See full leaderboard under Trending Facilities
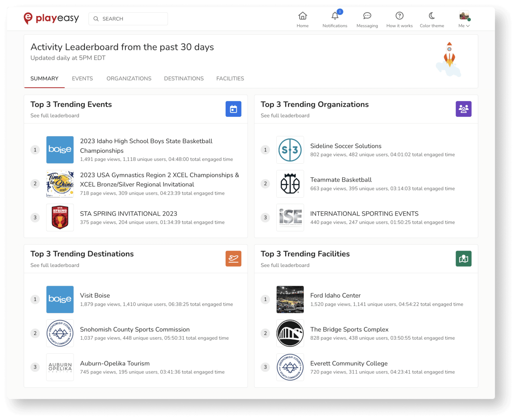 tap(285, 265)
